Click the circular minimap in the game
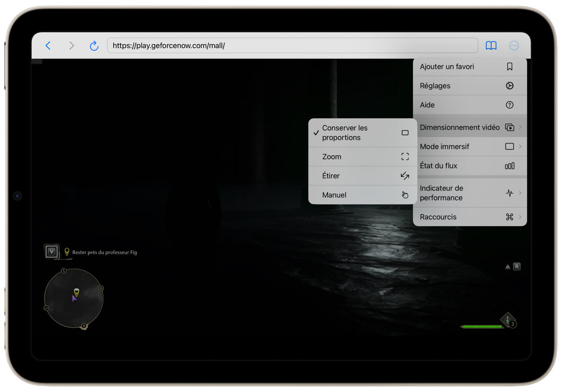562x392 pixels. tap(74, 298)
